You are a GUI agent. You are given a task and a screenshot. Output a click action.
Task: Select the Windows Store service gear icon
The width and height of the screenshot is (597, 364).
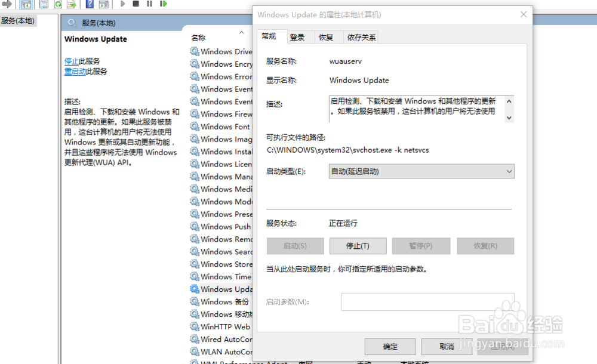(195, 264)
